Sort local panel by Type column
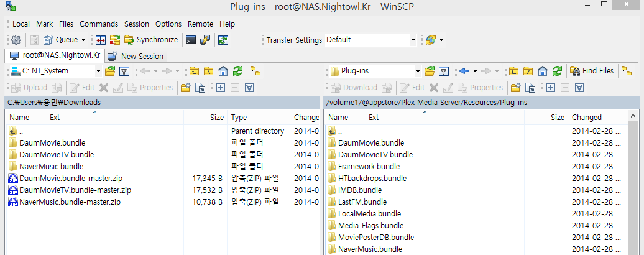 (x=259, y=118)
